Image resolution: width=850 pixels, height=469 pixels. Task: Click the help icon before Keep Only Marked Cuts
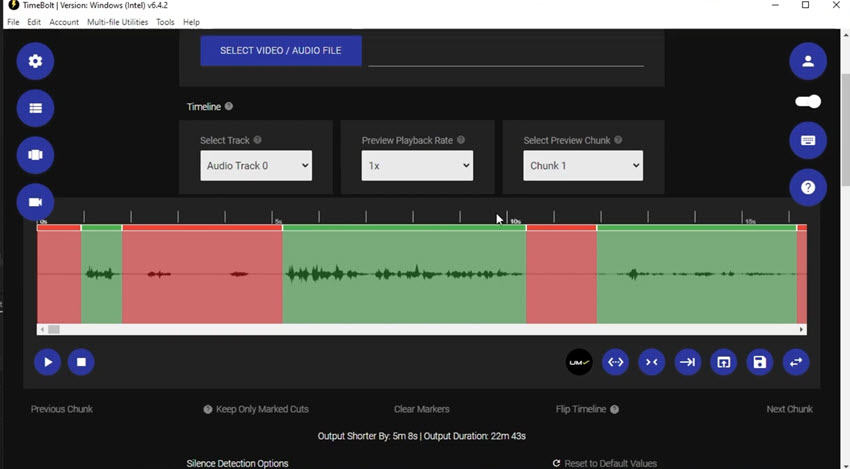coord(208,409)
